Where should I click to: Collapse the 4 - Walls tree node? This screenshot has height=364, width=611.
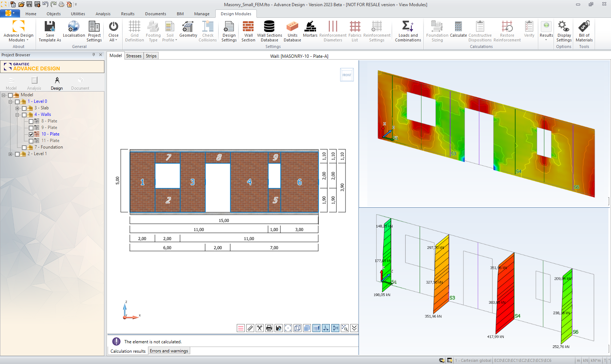17,115
